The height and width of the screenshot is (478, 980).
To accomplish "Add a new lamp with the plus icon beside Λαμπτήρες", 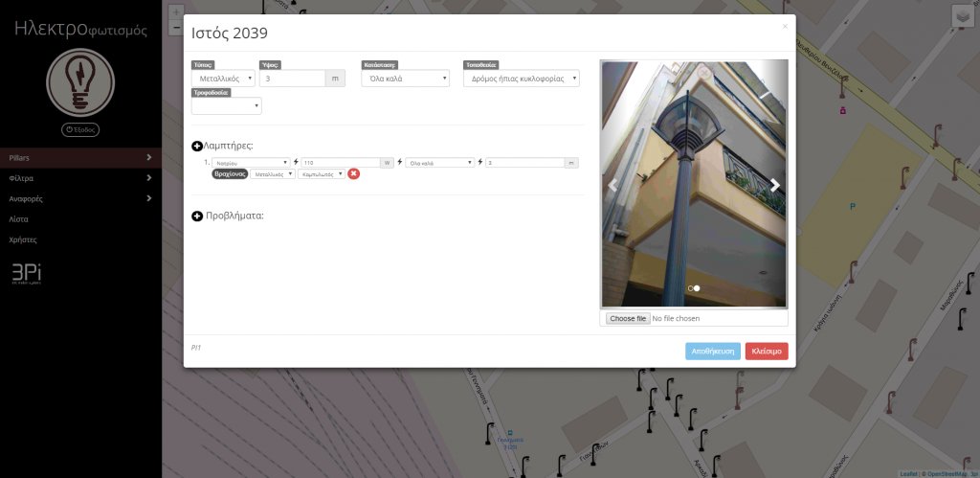I will click(197, 147).
